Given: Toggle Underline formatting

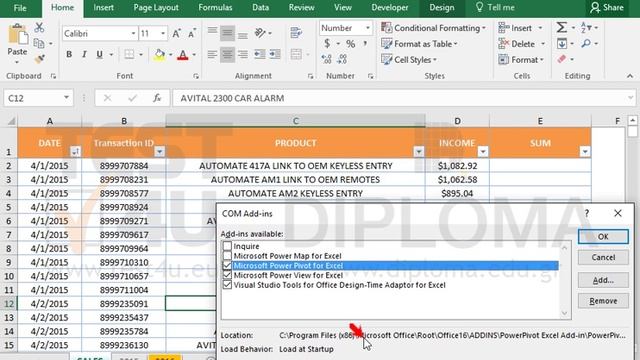Looking at the screenshot, I should (x=99, y=54).
